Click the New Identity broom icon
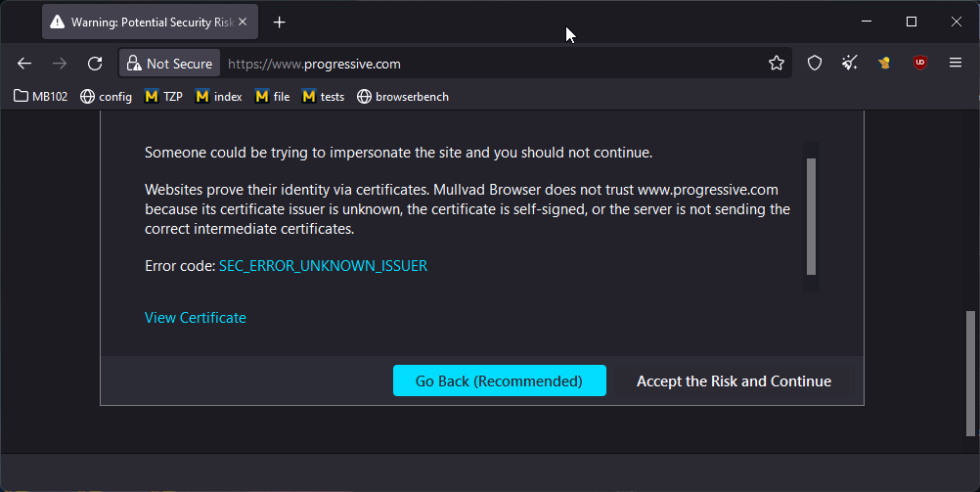Image resolution: width=980 pixels, height=492 pixels. click(x=849, y=63)
